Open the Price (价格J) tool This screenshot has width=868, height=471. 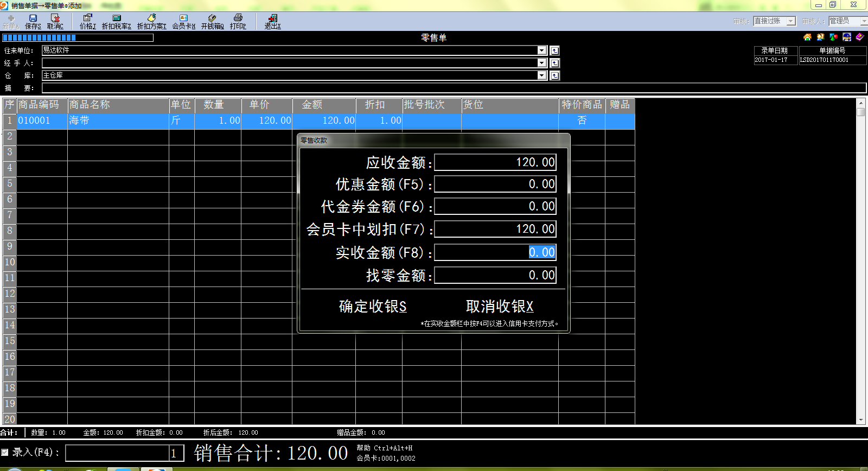pos(87,21)
